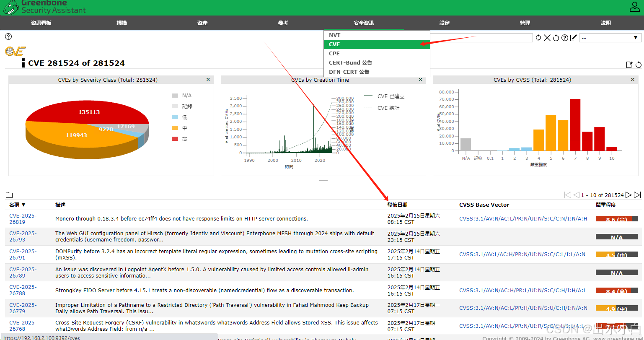Click the Greenbone Security Assistant logo

point(44,7)
